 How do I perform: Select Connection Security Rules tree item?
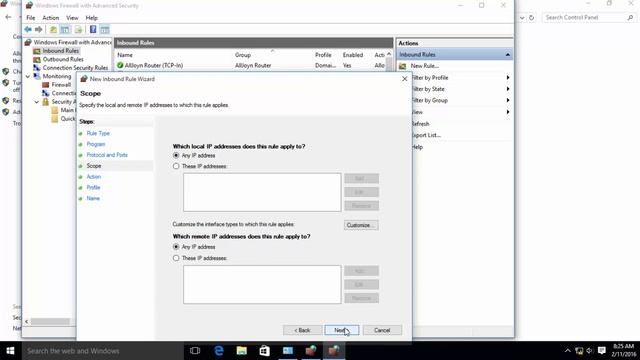pos(75,68)
